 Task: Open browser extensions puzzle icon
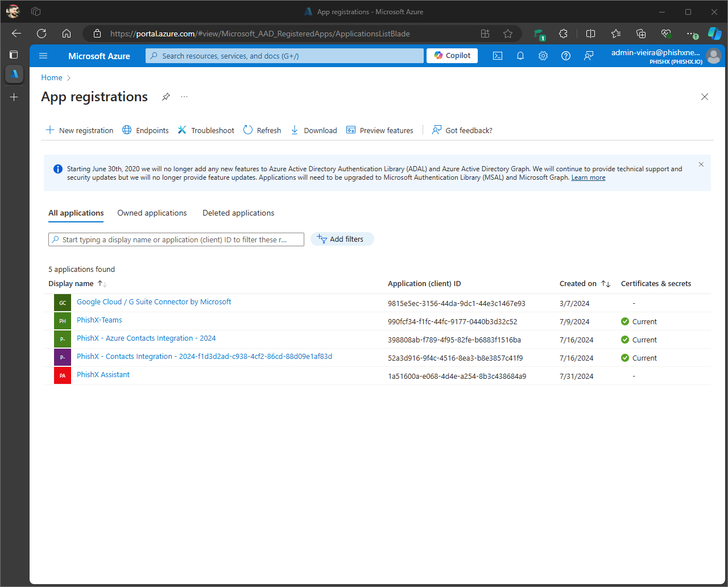[x=563, y=34]
